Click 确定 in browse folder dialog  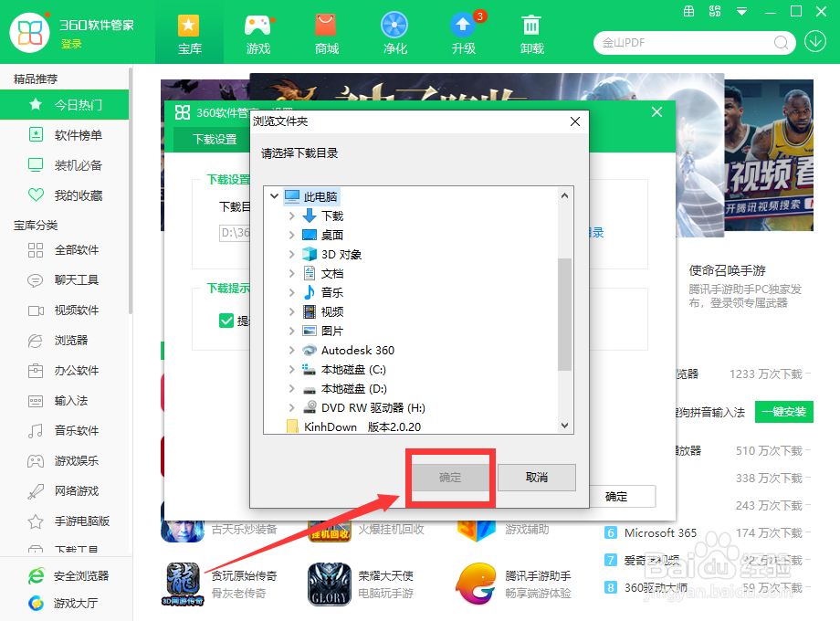(450, 478)
